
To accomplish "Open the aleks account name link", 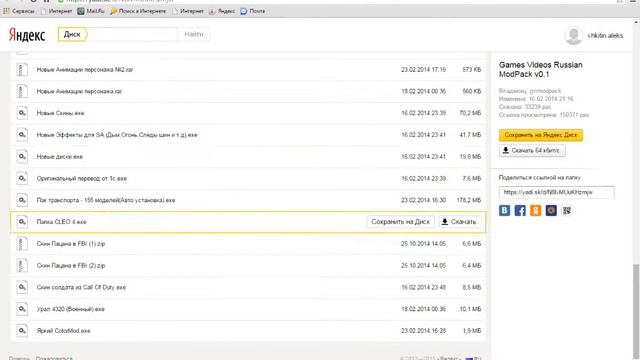I will point(605,36).
